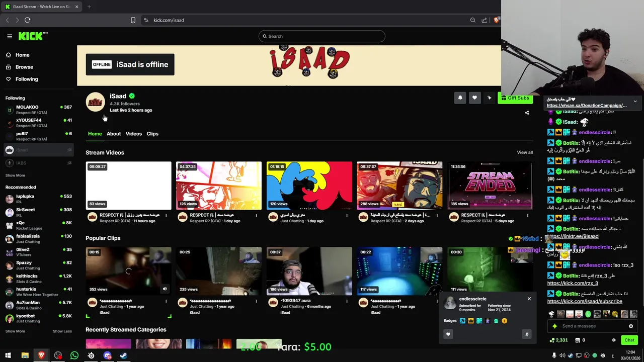Screen dimensions: 644x362
Task: Click in the Send a message field
Action: [593, 326]
